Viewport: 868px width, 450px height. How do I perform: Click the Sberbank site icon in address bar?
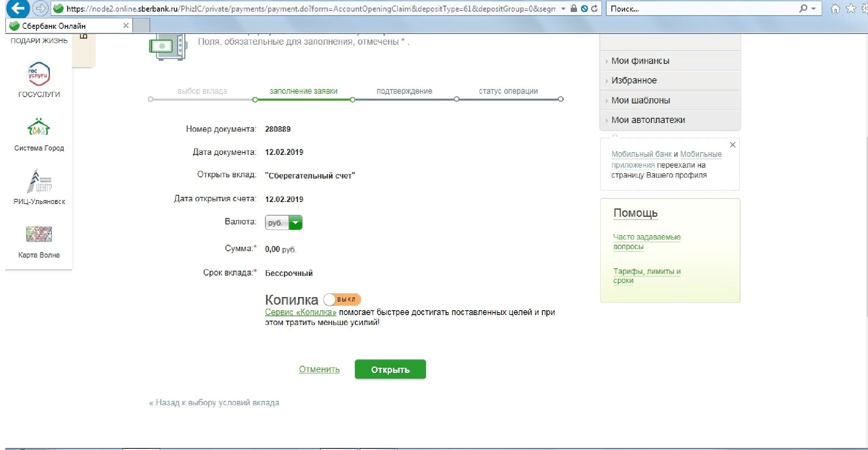click(x=59, y=8)
